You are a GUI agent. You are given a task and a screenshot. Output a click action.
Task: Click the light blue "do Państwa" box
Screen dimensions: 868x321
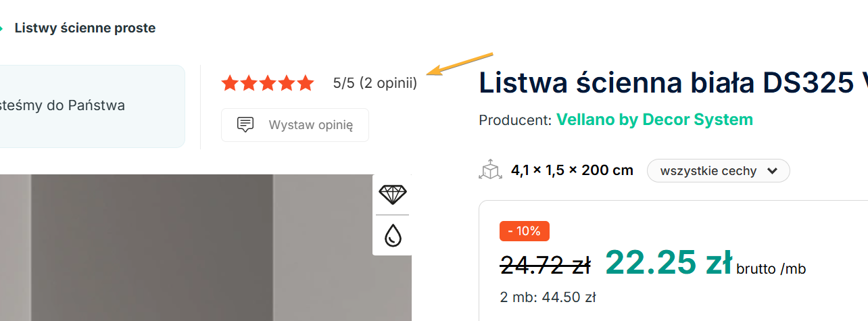pyautogui.click(x=91, y=106)
